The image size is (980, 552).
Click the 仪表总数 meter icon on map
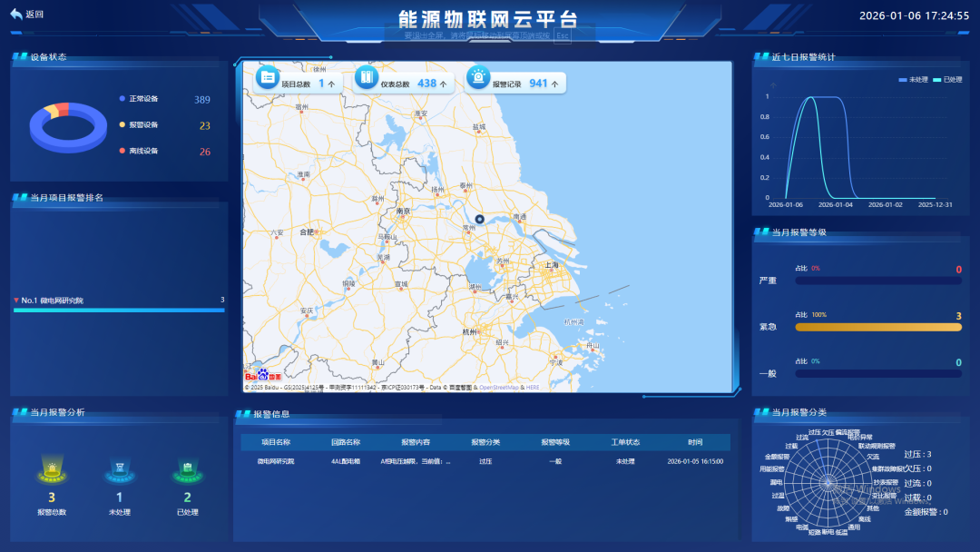(367, 77)
